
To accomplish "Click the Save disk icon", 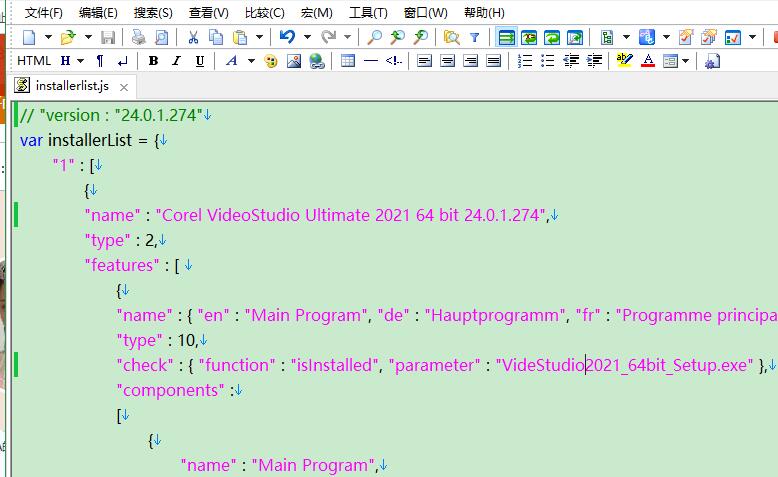I will [x=108, y=37].
